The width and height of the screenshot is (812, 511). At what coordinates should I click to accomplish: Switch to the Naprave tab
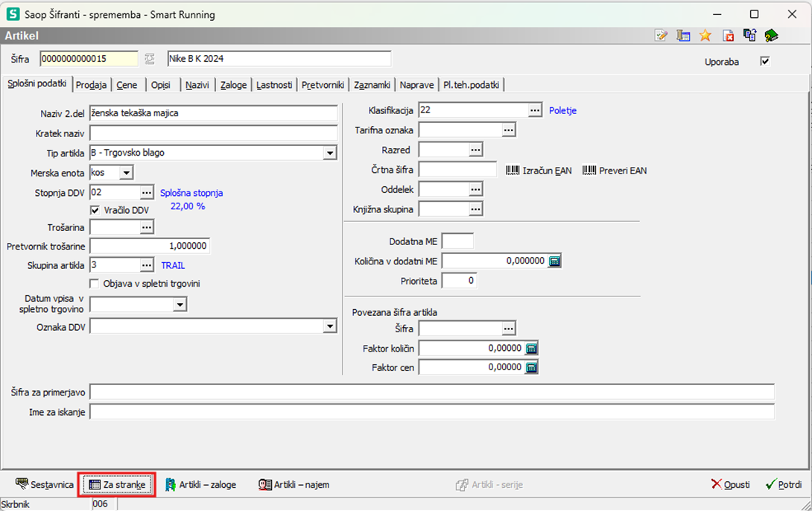[417, 85]
